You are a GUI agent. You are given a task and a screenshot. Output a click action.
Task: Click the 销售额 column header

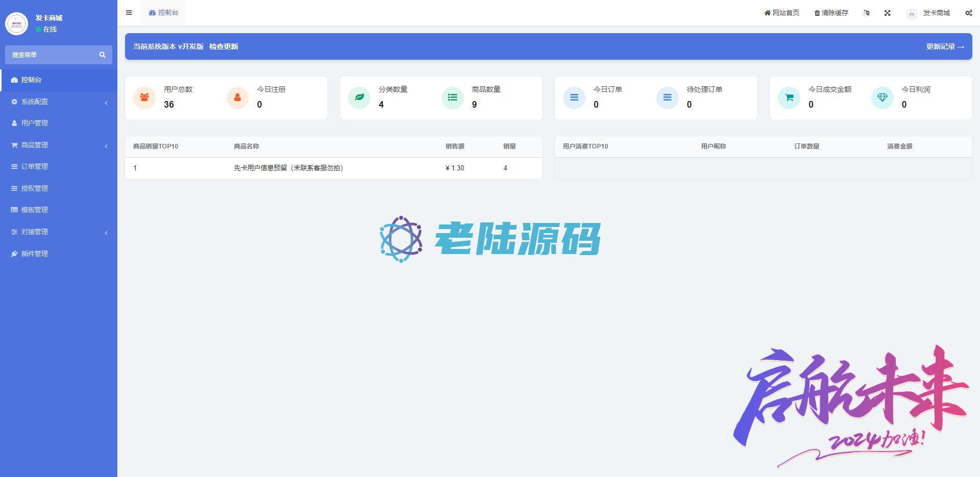point(455,146)
